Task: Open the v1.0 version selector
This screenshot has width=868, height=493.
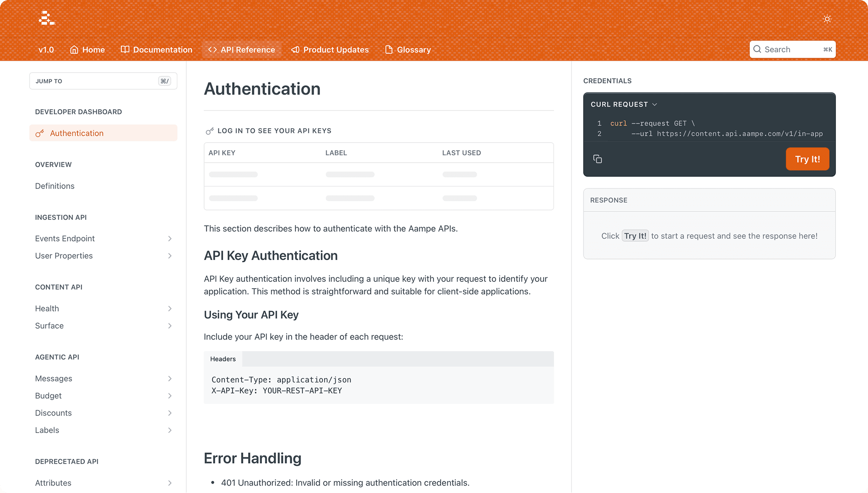Action: pyautogui.click(x=46, y=49)
